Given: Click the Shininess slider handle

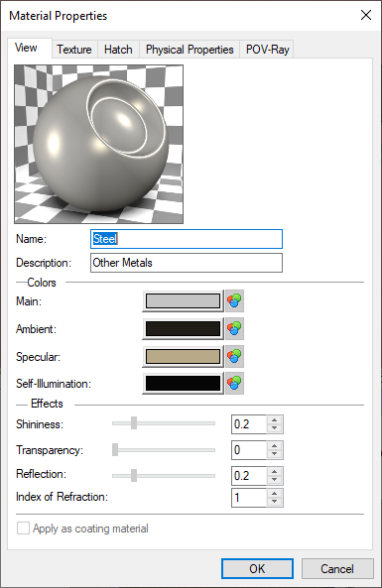Looking at the screenshot, I should pos(134,422).
